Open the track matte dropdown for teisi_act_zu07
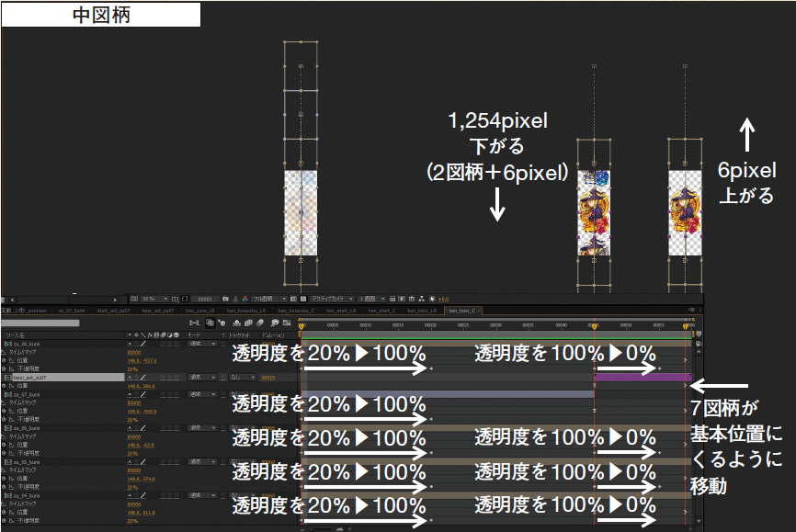The image size is (796, 532). pyautogui.click(x=243, y=378)
